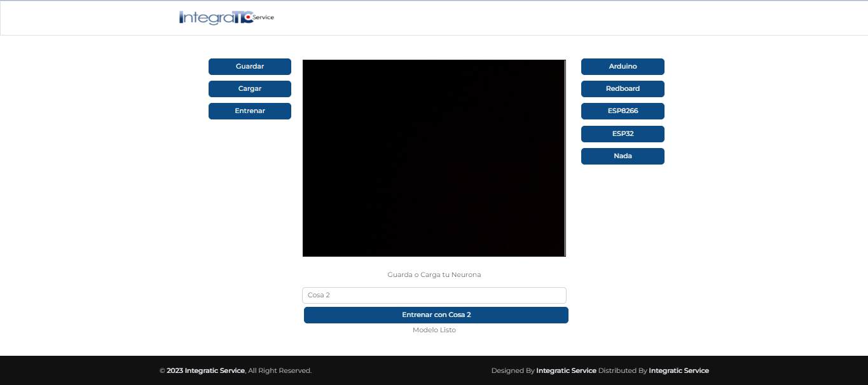The height and width of the screenshot is (385, 868).
Task: Open the Distributed By Integratic Service link
Action: 679,370
